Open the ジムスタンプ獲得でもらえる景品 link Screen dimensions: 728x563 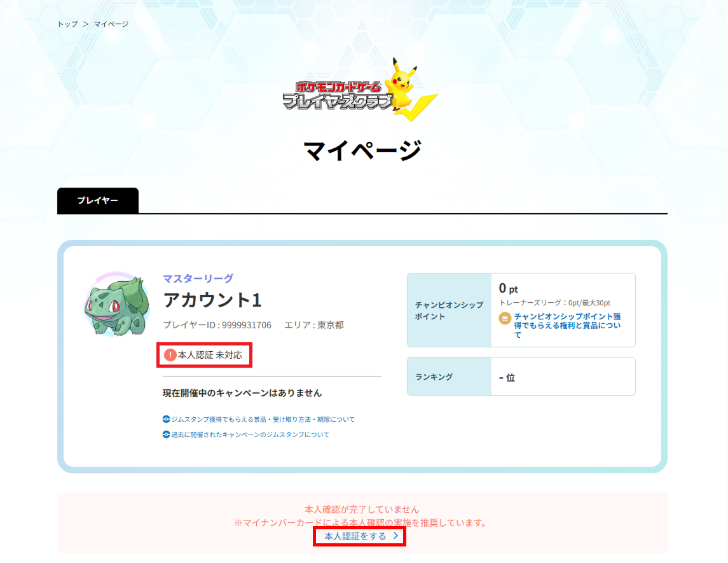[263, 419]
